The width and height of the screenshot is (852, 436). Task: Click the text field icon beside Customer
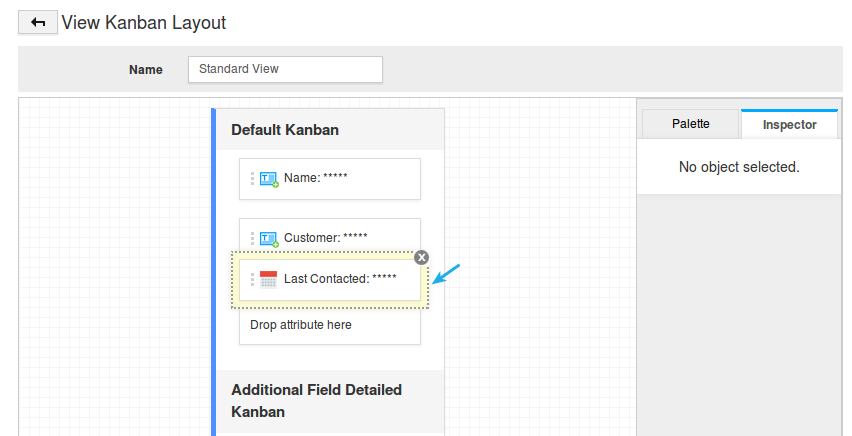[268, 238]
